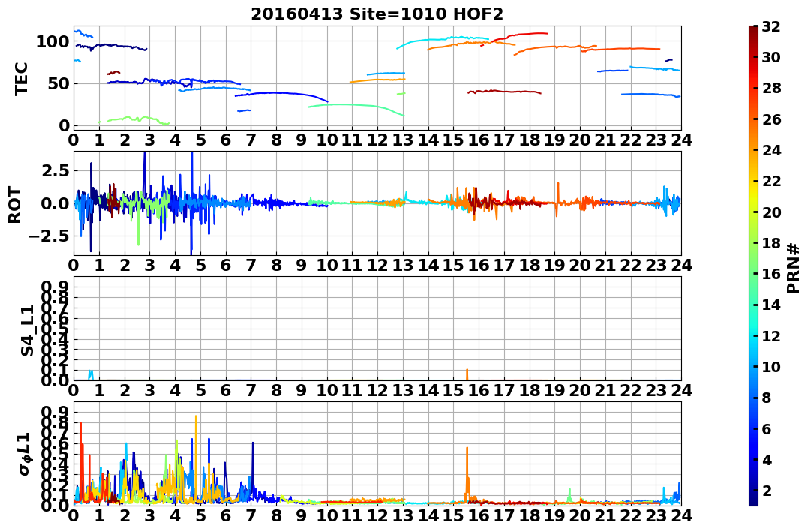Image resolution: width=808 pixels, height=532 pixels.
Task: Click the colorbar tick label 32
Action: 771,26
